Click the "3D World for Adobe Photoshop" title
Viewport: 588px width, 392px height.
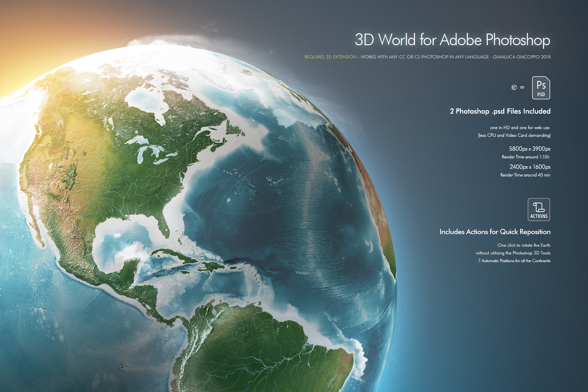point(452,40)
